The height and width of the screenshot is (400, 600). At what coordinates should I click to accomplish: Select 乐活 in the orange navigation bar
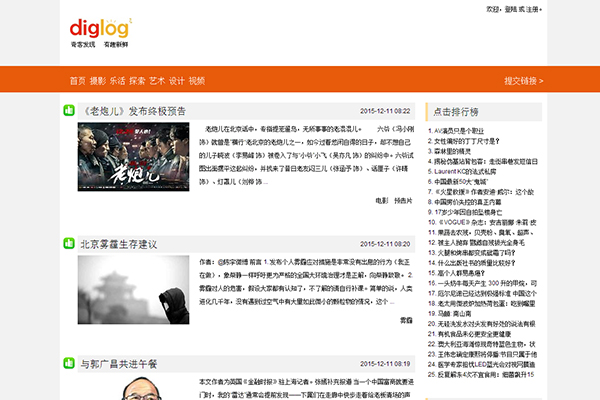pyautogui.click(x=117, y=80)
